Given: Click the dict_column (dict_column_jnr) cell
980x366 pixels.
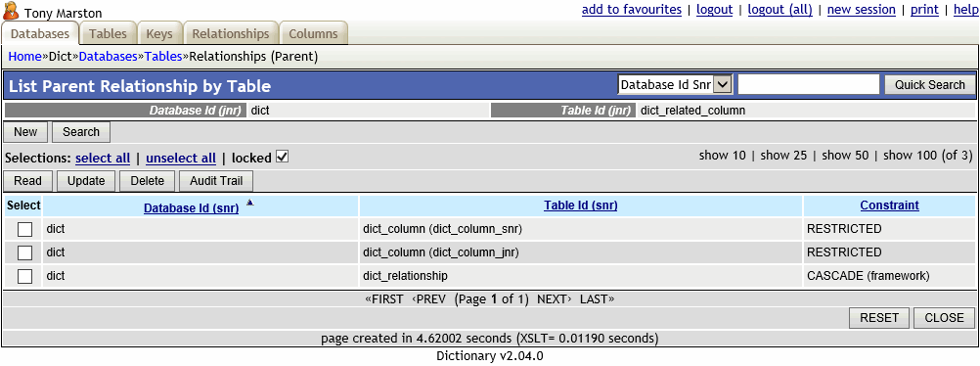Looking at the screenshot, I should (581, 252).
